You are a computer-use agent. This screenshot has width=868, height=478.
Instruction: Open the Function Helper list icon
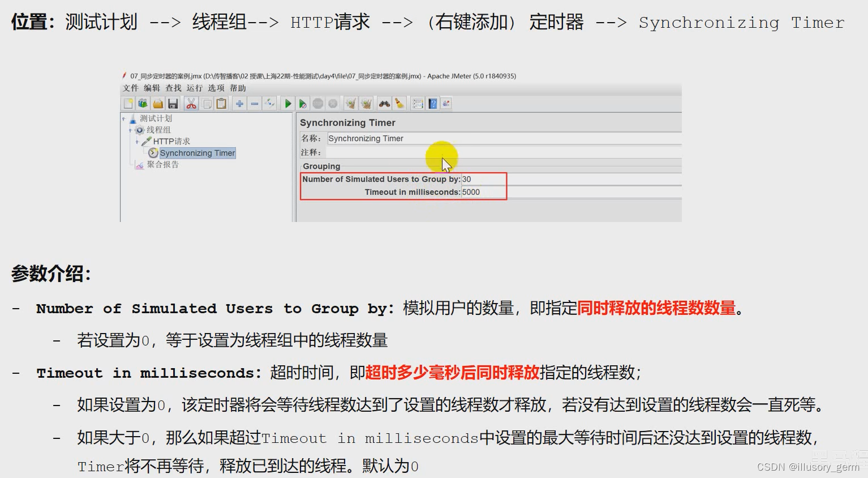[418, 104]
